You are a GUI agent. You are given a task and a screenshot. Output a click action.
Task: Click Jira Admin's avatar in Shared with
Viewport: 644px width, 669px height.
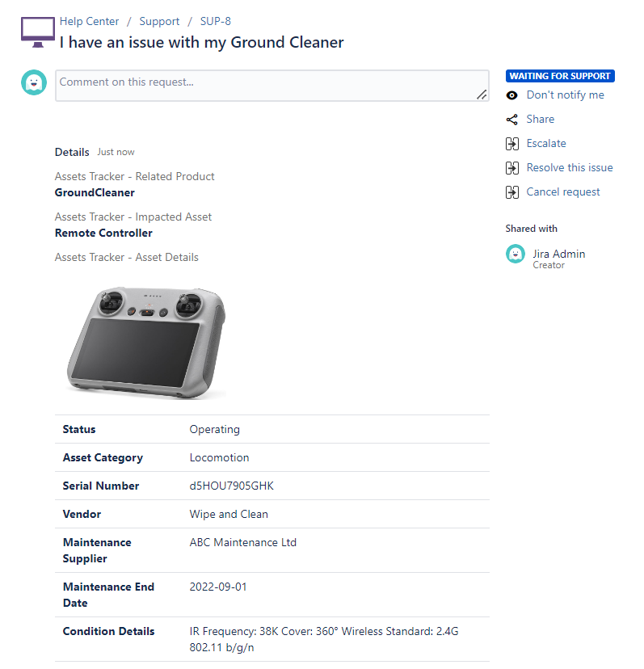point(516,254)
